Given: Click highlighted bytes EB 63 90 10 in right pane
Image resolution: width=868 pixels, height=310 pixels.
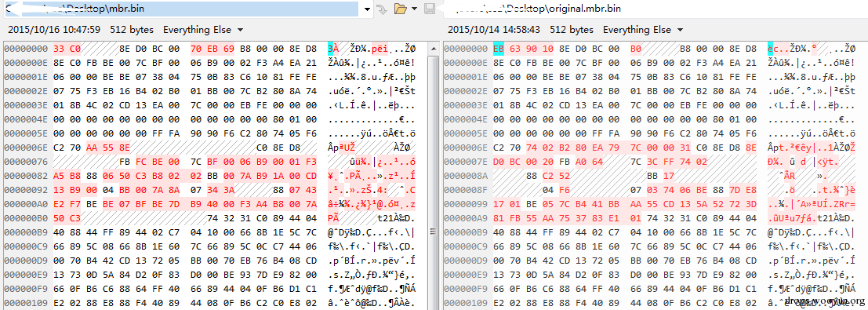Looking at the screenshot, I should click(x=524, y=48).
